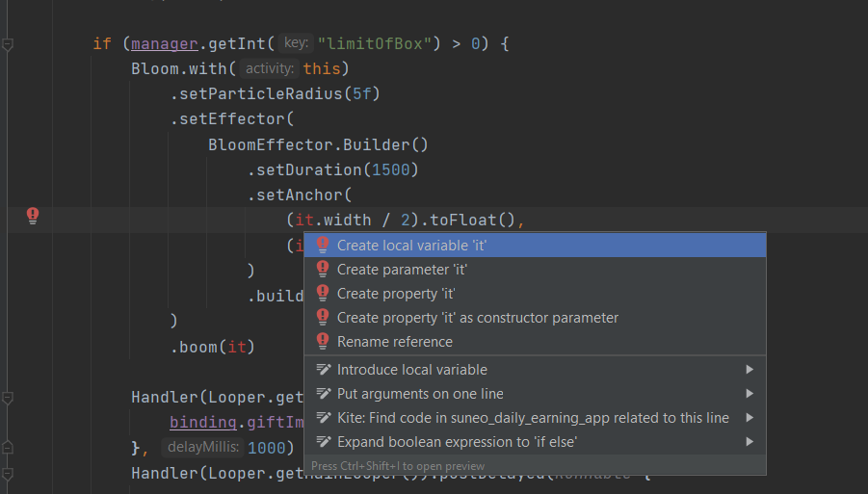Pick 'Create property it' entry

535,294
